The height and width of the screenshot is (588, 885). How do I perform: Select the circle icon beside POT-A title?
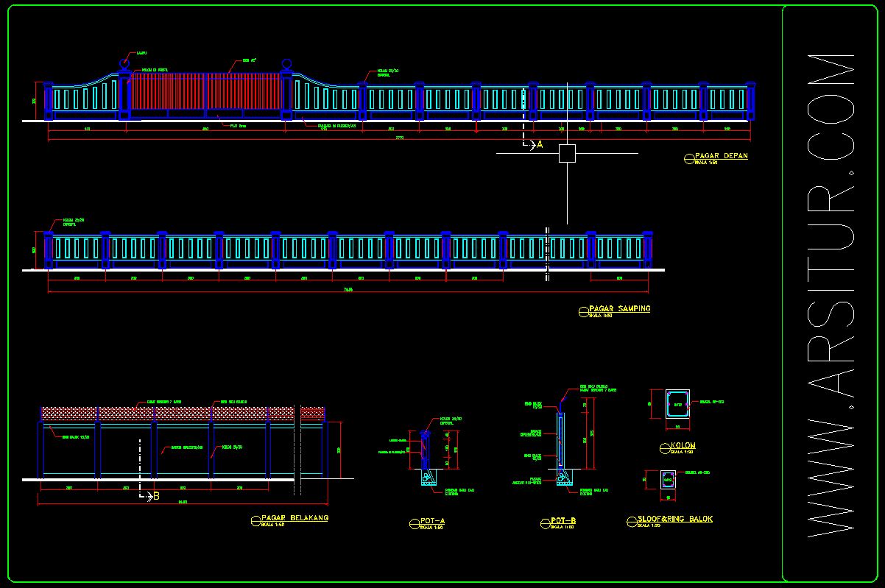click(x=414, y=524)
